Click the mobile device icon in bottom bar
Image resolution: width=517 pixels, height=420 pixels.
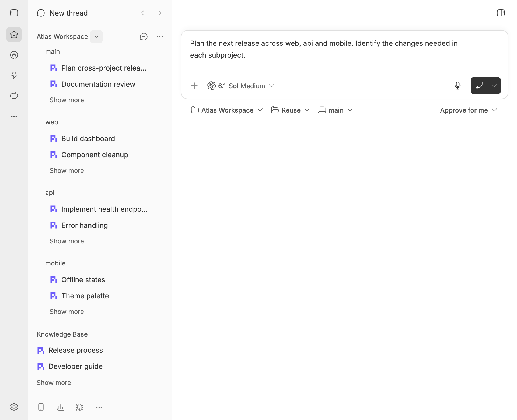41,407
